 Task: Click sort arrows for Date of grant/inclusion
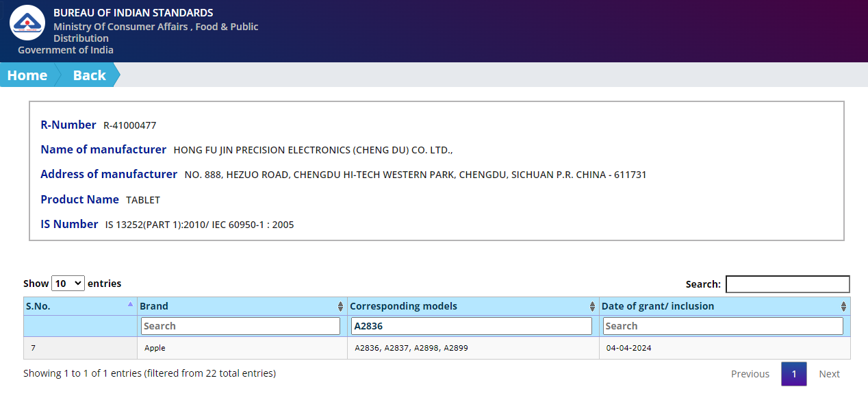click(843, 307)
